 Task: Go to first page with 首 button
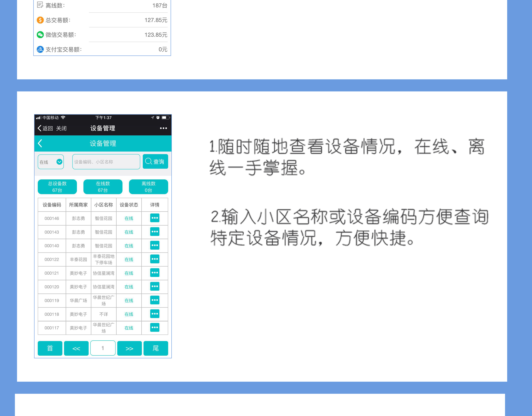click(50, 348)
